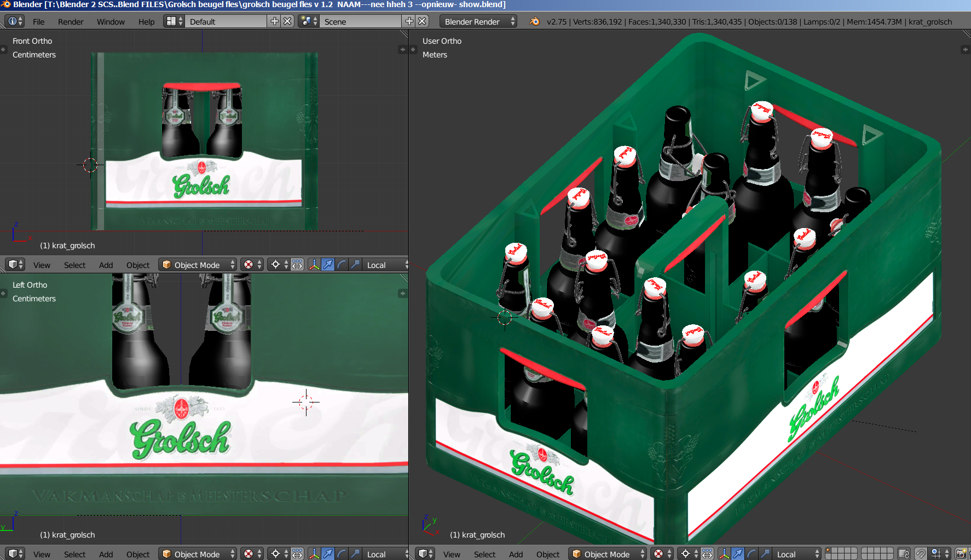This screenshot has width=971, height=560.
Task: Click rotate arc icon in Left Ortho viewport
Action: click(x=342, y=554)
